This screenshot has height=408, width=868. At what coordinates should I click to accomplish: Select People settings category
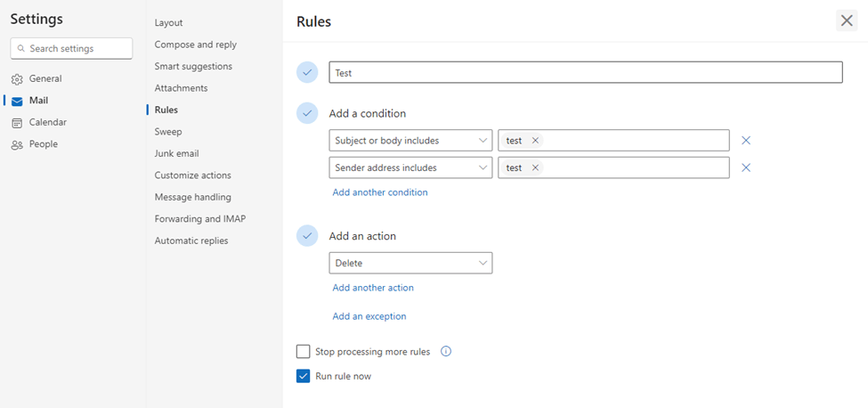point(44,144)
